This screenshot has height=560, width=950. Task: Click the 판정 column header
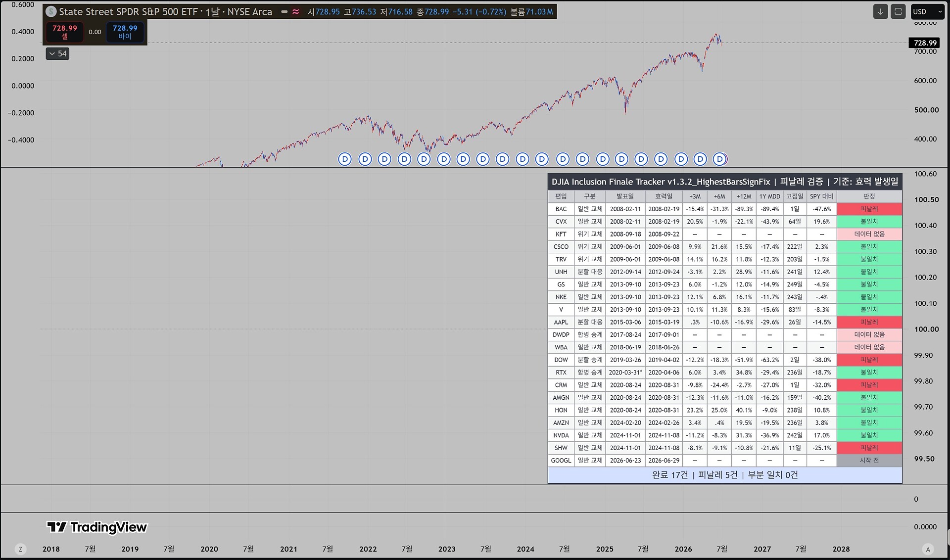coord(869,196)
